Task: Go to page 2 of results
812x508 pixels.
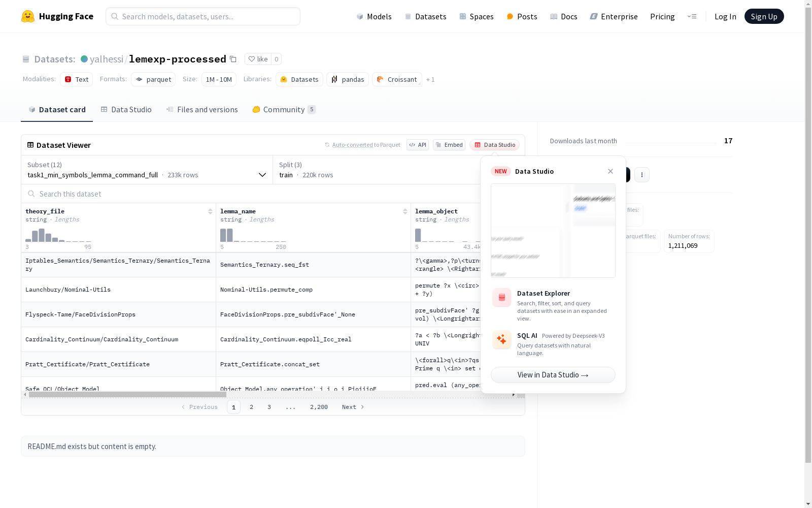Action: (251, 407)
